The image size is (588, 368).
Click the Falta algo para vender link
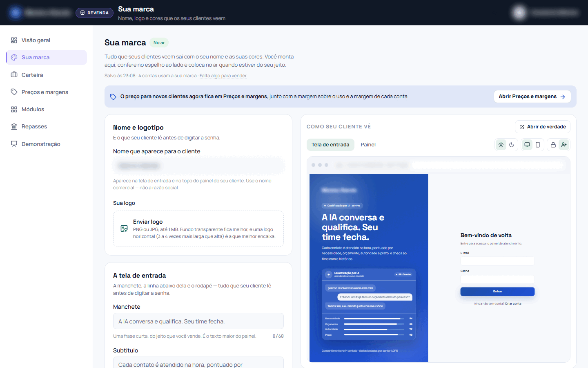(223, 76)
